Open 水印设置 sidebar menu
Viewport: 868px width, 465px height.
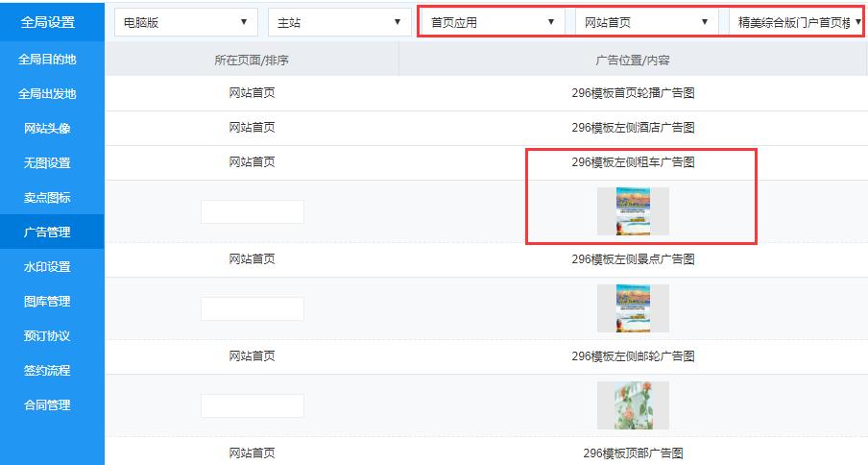[x=47, y=267]
